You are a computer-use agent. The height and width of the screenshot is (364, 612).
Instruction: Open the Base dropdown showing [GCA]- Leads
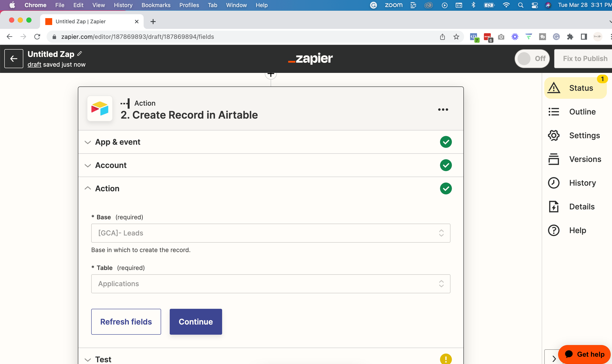271,233
